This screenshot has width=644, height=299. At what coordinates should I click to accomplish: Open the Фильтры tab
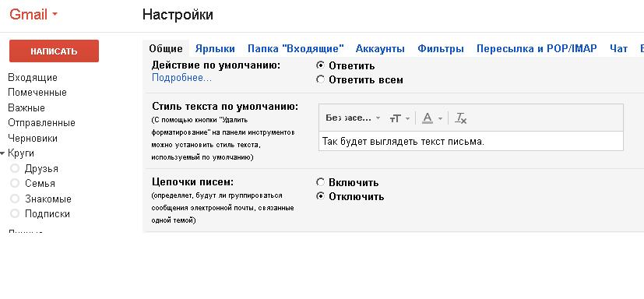(441, 49)
